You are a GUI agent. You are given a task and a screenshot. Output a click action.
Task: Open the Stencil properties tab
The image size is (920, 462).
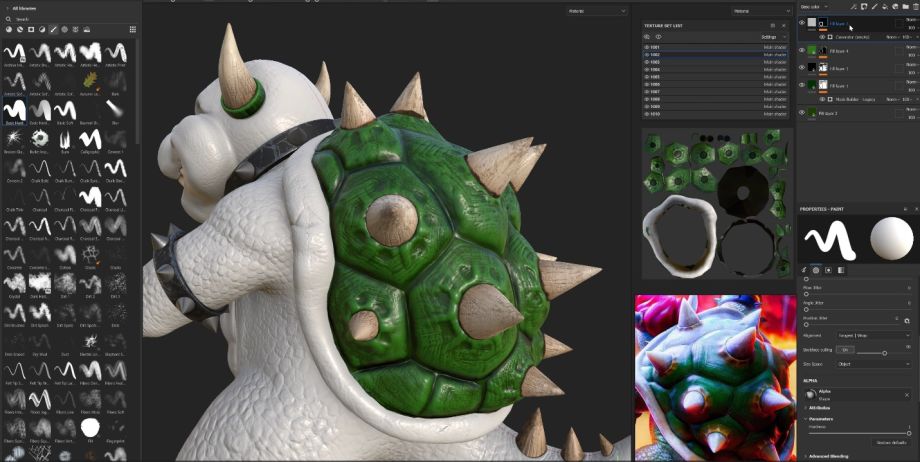point(828,270)
